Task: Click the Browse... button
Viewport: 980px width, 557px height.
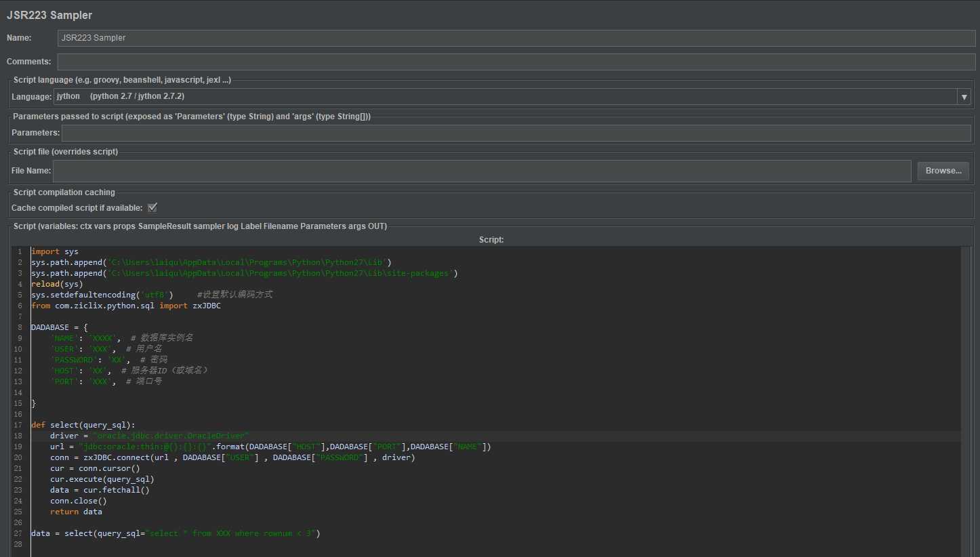Action: pos(943,171)
